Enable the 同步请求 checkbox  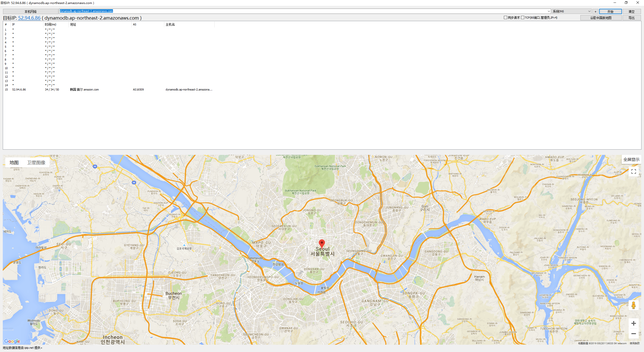tap(505, 18)
